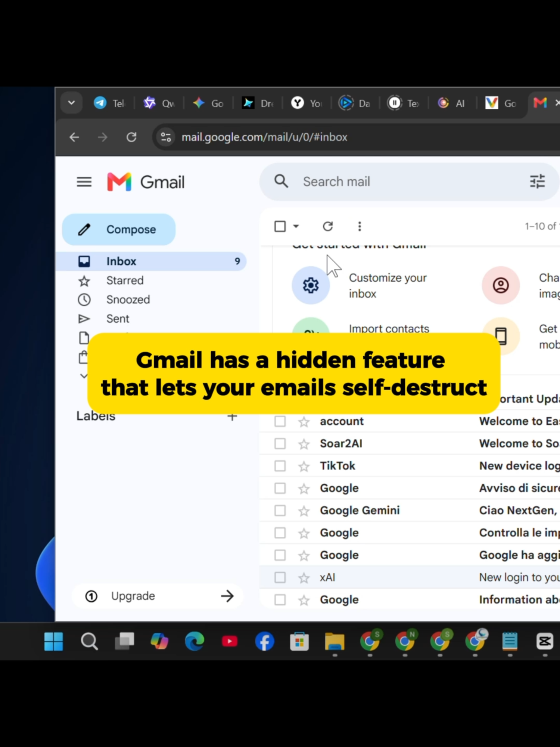Switch to the Telegram browser tab
The height and width of the screenshot is (747, 560).
(109, 103)
